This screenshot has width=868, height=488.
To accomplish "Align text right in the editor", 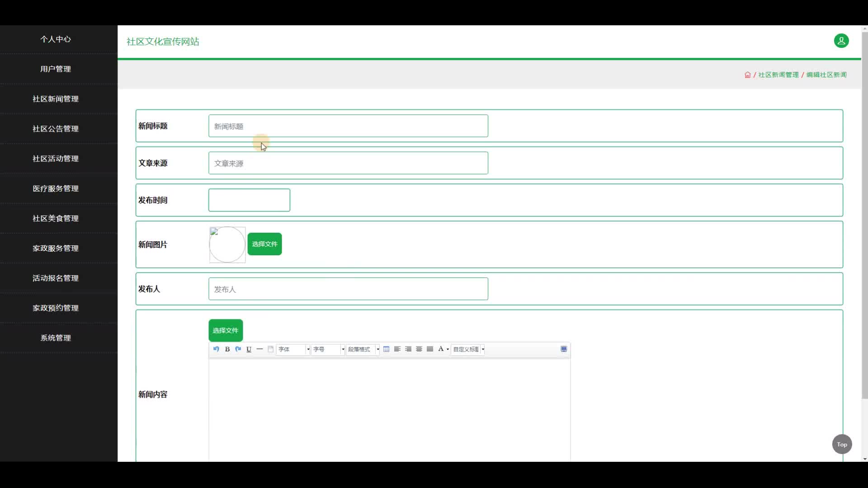I will coord(408,349).
